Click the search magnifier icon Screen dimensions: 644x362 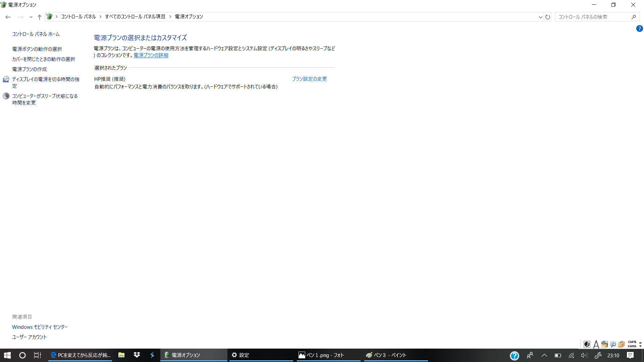[634, 17]
